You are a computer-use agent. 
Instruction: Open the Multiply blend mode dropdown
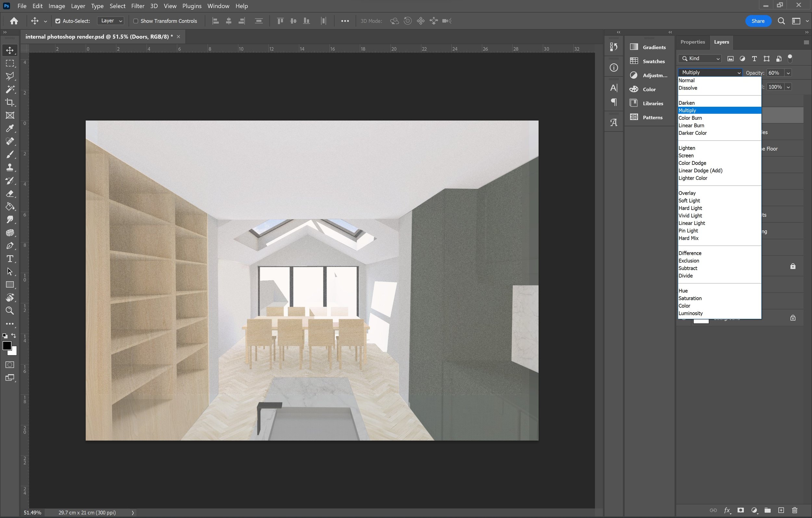(x=710, y=72)
